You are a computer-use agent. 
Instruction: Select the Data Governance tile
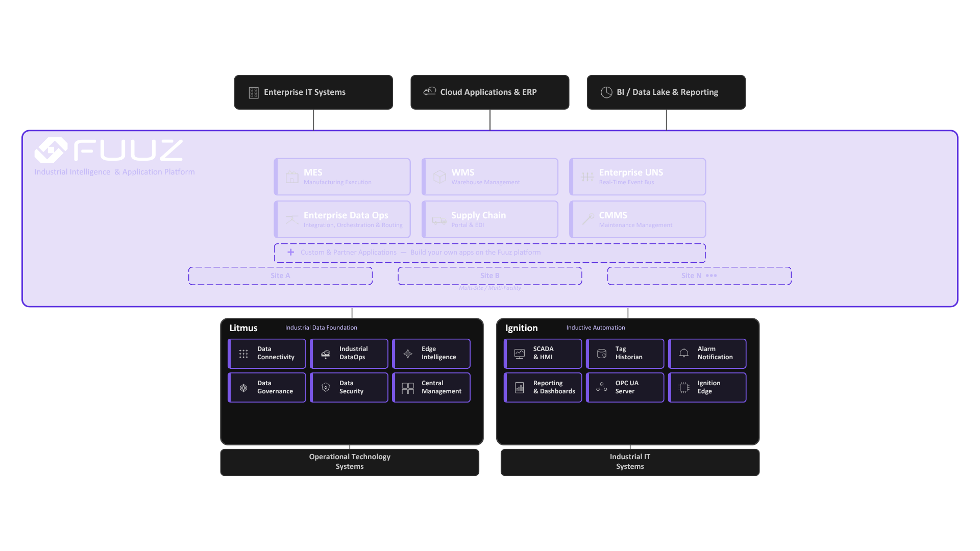(x=267, y=388)
